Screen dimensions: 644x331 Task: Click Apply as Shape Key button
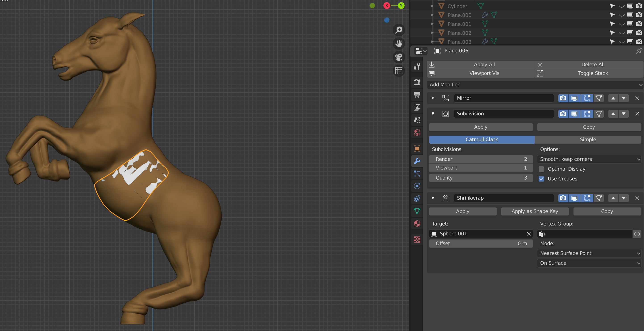coord(535,211)
